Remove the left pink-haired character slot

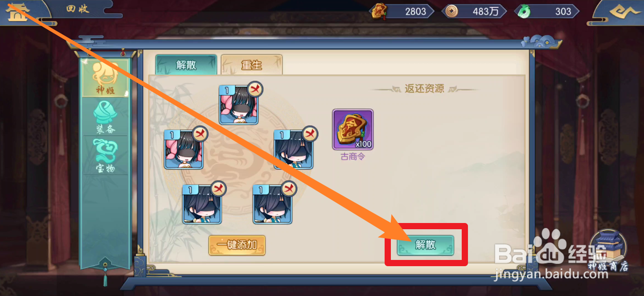(200, 134)
